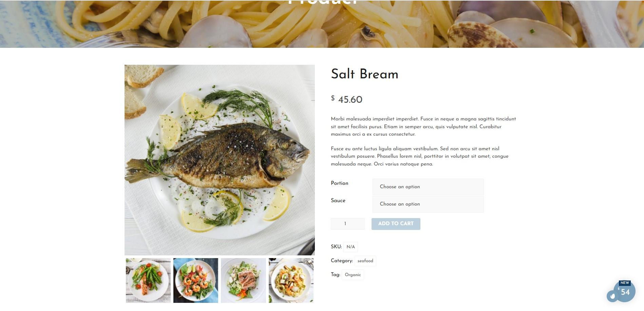Image resolution: width=644 pixels, height=311 pixels.
Task: Click the Sauce field label
Action: (338, 200)
